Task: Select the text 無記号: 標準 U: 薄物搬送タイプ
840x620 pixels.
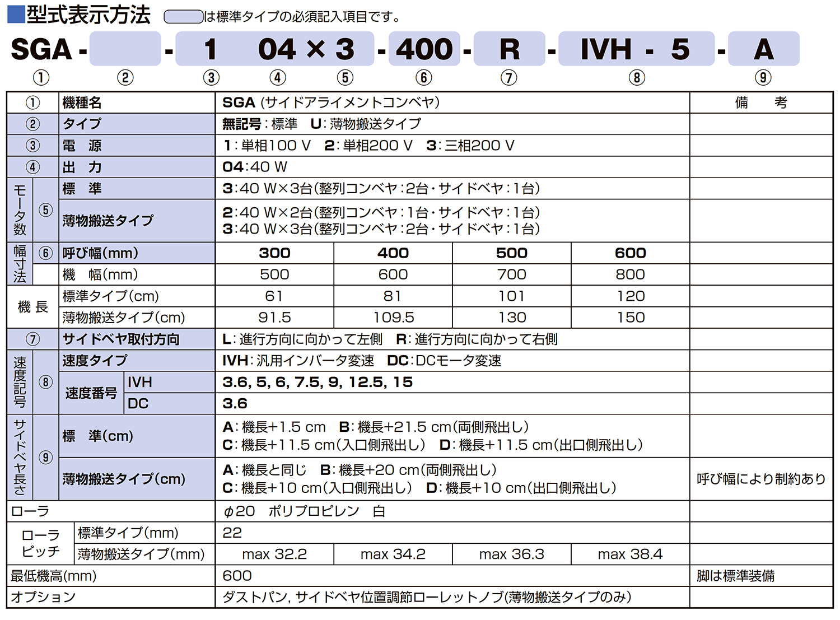Action: click(x=321, y=124)
